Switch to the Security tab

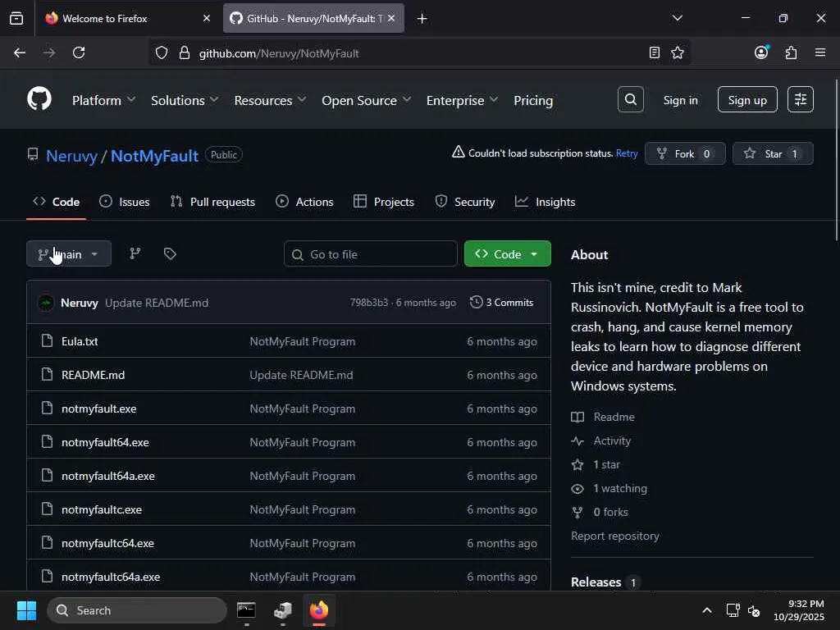(x=464, y=202)
